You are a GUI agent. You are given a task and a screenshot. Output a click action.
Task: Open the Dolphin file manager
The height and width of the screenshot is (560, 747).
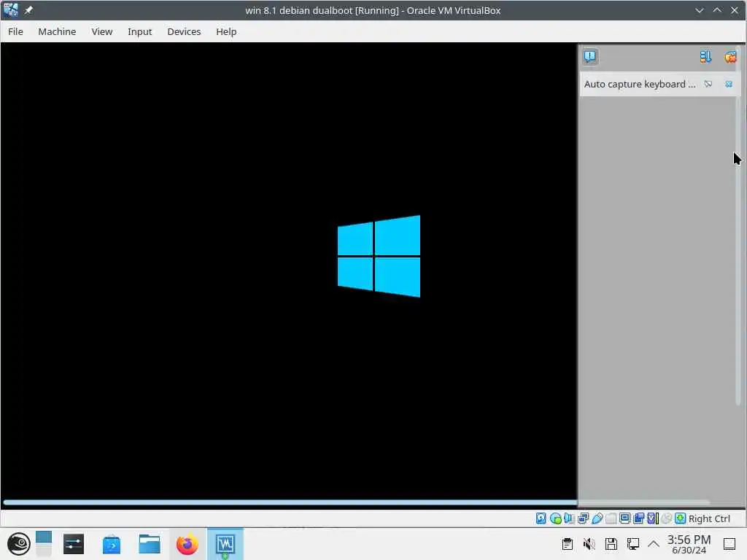[x=149, y=544]
